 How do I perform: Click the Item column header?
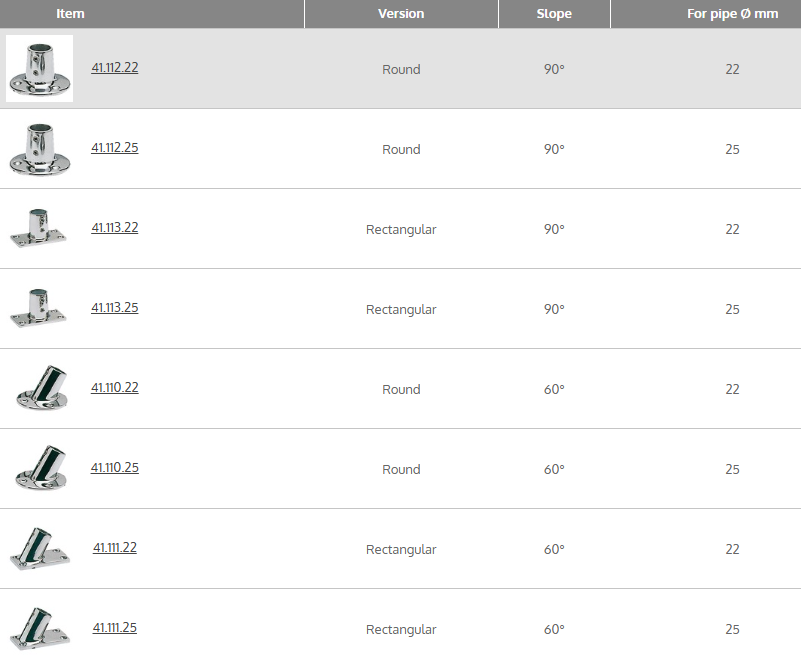click(70, 14)
